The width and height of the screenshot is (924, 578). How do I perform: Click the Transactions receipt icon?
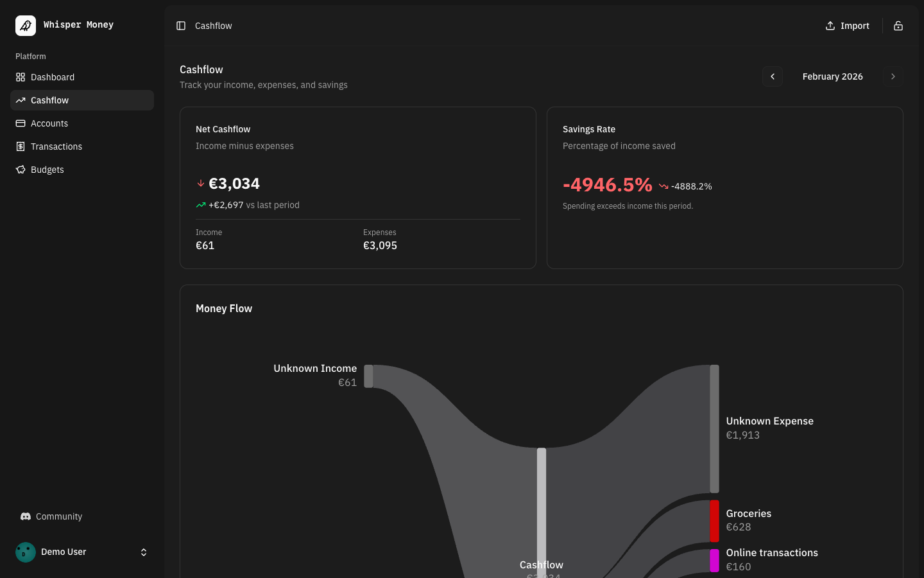point(21,146)
